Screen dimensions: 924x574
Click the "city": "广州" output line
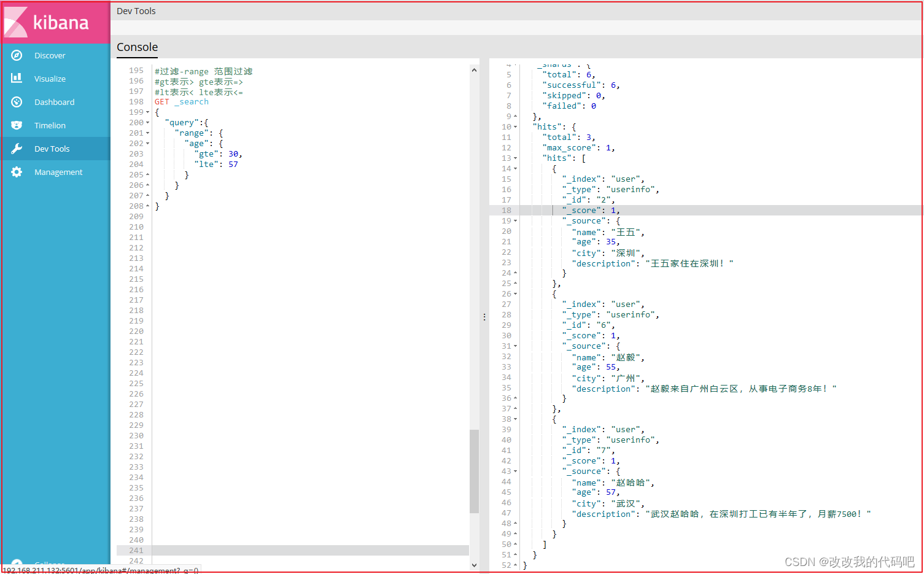click(608, 378)
